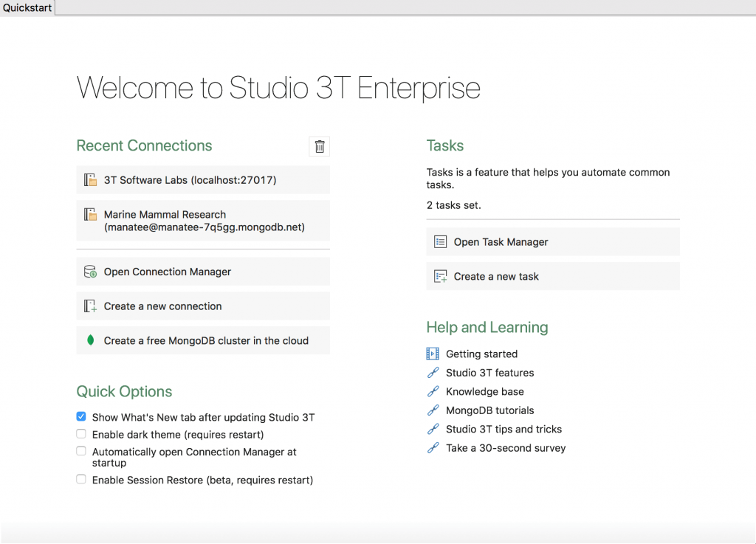The height and width of the screenshot is (544, 756).
Task: Open the Studio 3T features link
Action: [x=490, y=373]
